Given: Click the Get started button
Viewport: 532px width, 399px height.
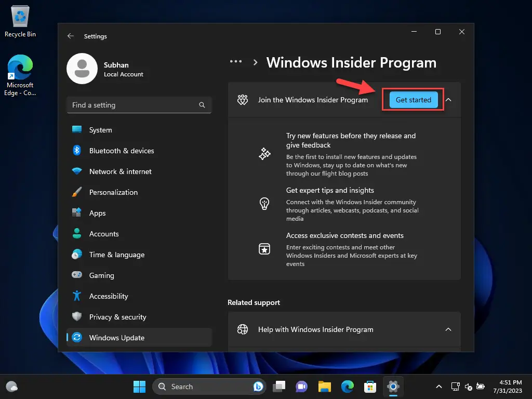Looking at the screenshot, I should point(413,100).
